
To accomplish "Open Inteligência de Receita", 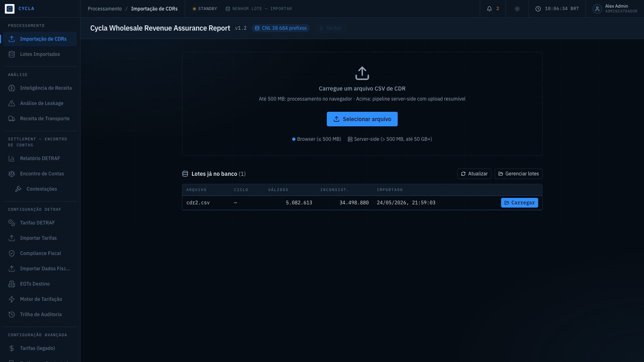I will tap(40, 88).
